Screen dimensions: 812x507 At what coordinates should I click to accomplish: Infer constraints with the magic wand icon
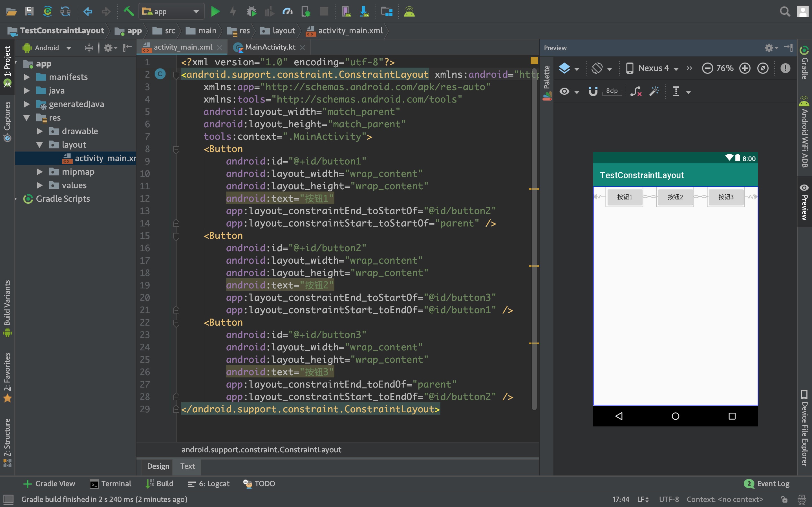click(x=654, y=91)
